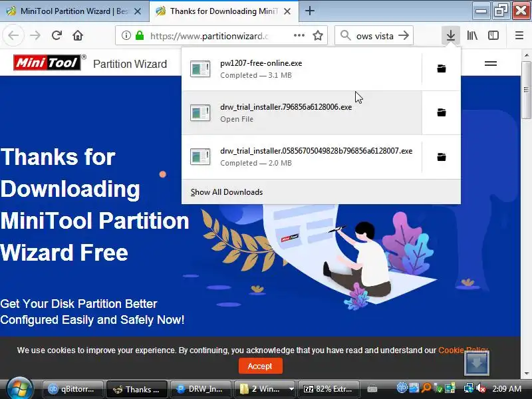Submit search with the arrow button

coord(404,35)
